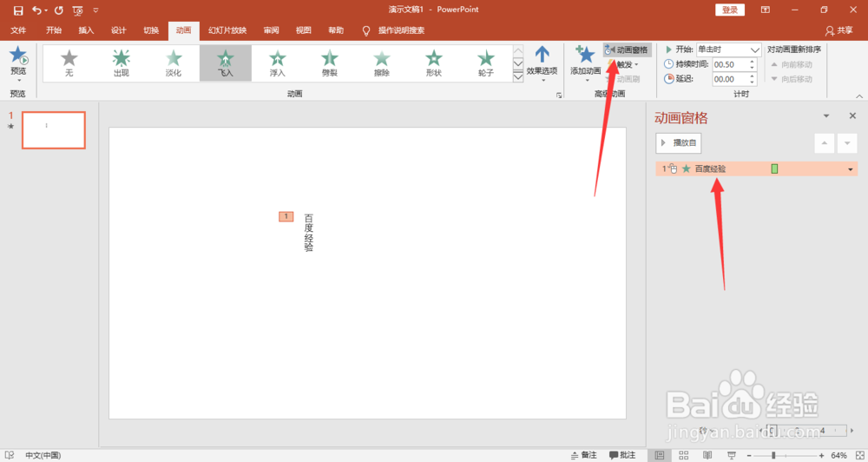Toggle Comments (批注) in status bar
The image size is (868, 462).
[622, 455]
